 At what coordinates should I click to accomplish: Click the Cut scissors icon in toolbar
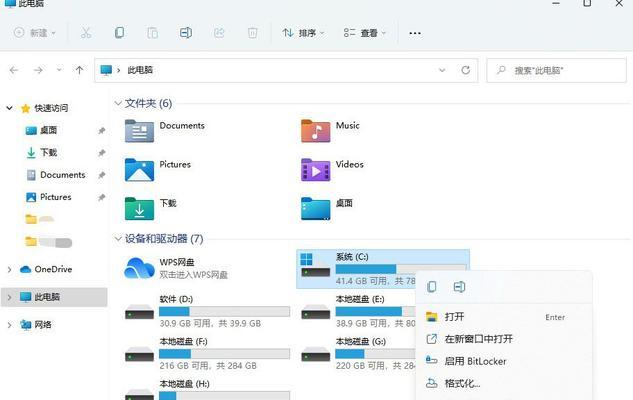pyautogui.click(x=86, y=33)
